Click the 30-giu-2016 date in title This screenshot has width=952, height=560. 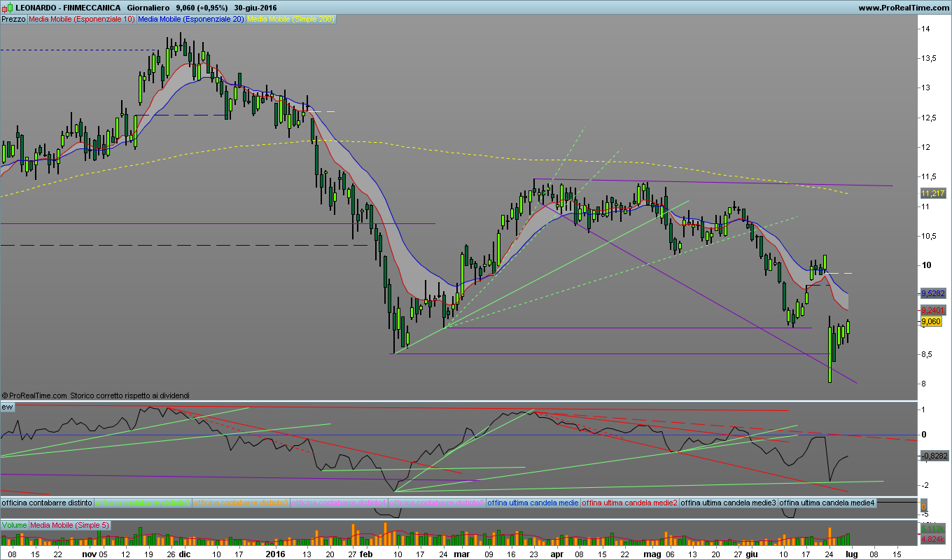(x=257, y=8)
